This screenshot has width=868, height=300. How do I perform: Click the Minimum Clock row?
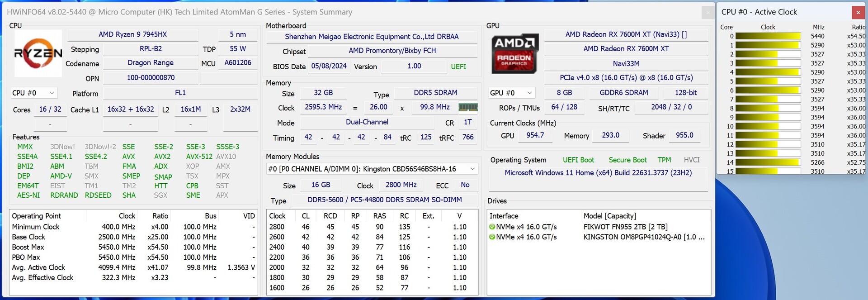pos(134,227)
